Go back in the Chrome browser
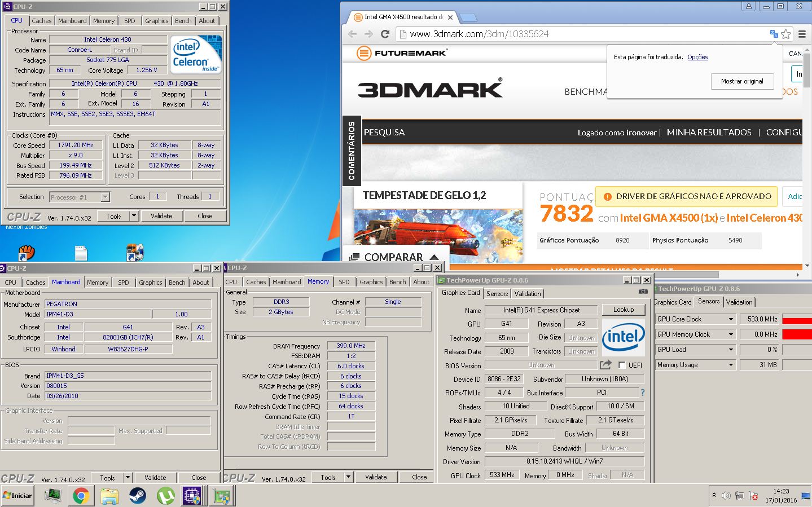 (x=353, y=34)
